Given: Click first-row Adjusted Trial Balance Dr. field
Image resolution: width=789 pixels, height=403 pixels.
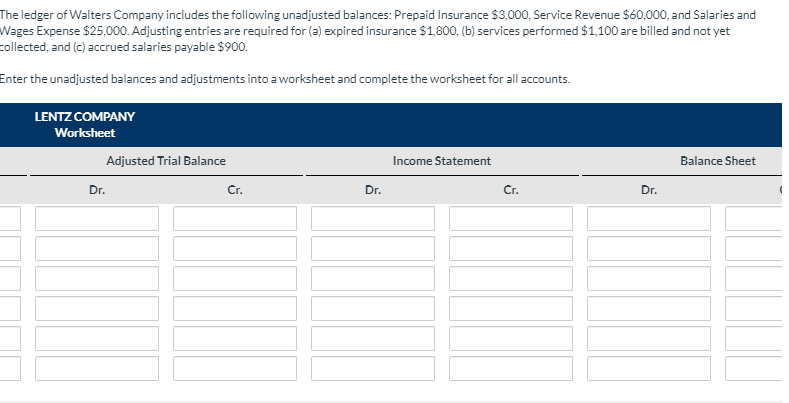Looking at the screenshot, I should 97,218.
